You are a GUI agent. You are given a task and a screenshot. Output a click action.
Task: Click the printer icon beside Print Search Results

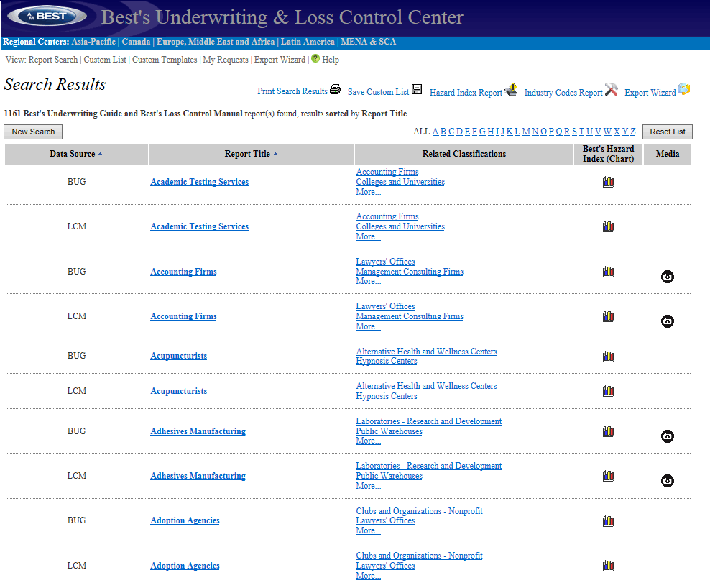(335, 89)
